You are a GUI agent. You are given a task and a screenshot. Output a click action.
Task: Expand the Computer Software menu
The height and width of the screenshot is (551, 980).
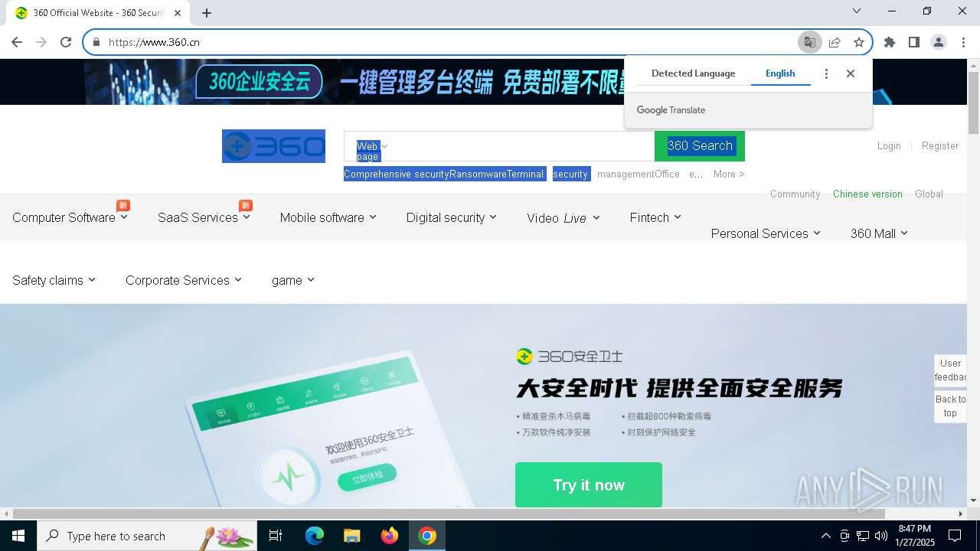coord(70,217)
